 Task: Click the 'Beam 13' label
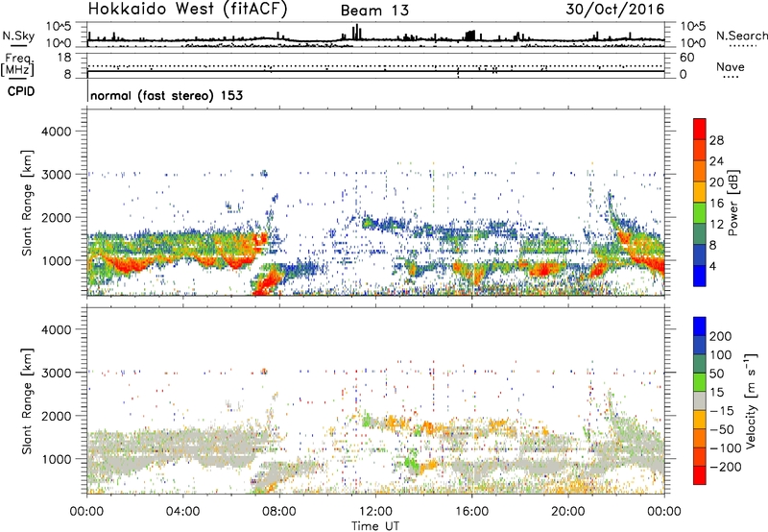click(x=374, y=11)
